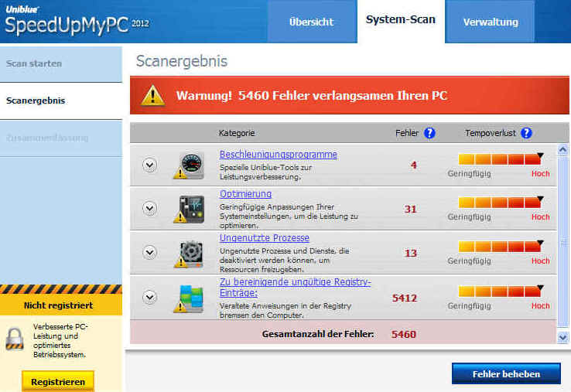This screenshot has width=571, height=392.
Task: Click the Optimierung settings panel icon
Action: tap(190, 209)
